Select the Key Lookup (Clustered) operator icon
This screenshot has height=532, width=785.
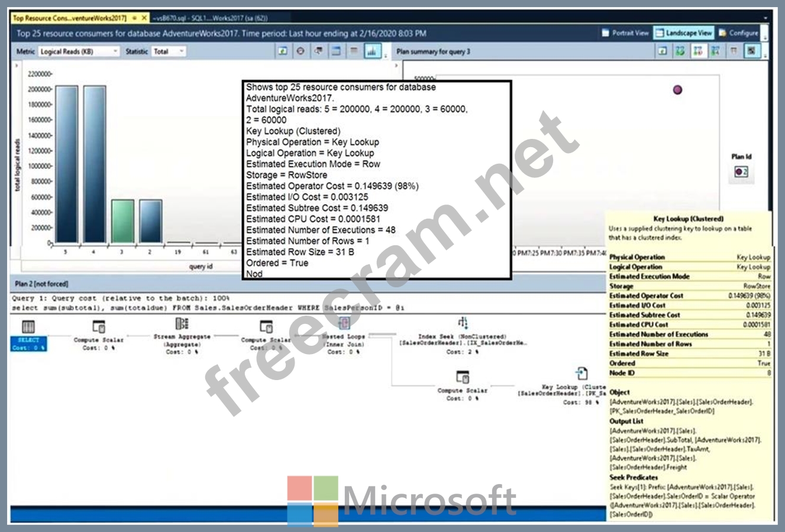(x=582, y=373)
